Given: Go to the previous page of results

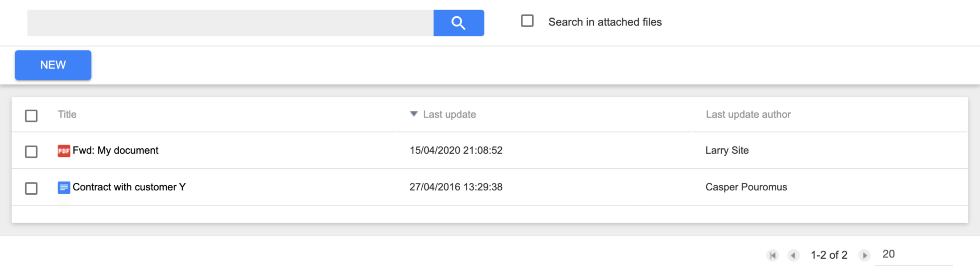Looking at the screenshot, I should pos(793,255).
